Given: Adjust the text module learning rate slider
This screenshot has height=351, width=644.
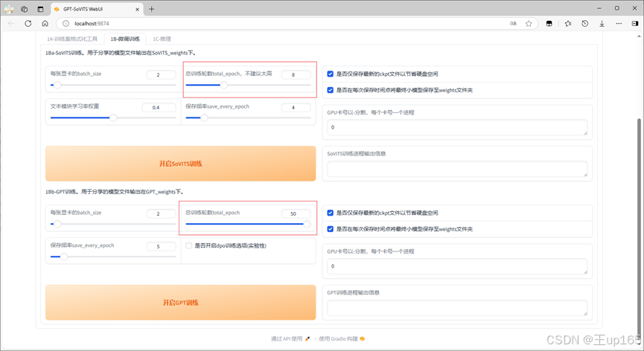Looking at the screenshot, I should [x=113, y=117].
